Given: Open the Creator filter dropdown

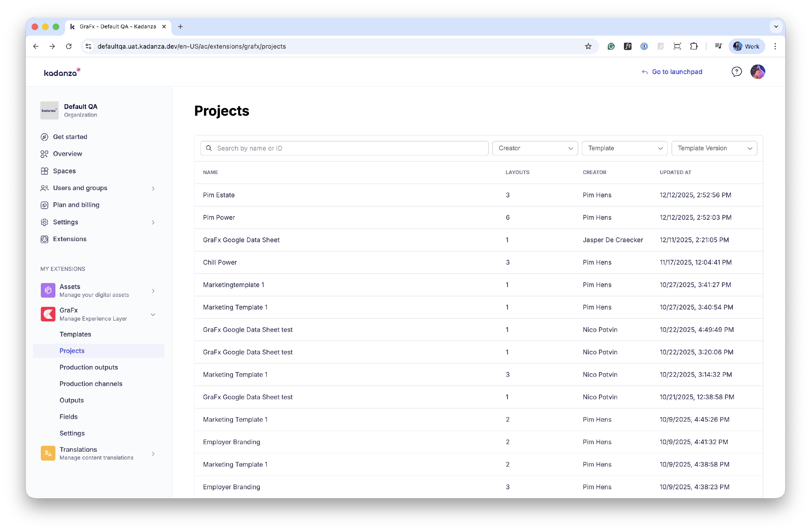Looking at the screenshot, I should [x=535, y=148].
